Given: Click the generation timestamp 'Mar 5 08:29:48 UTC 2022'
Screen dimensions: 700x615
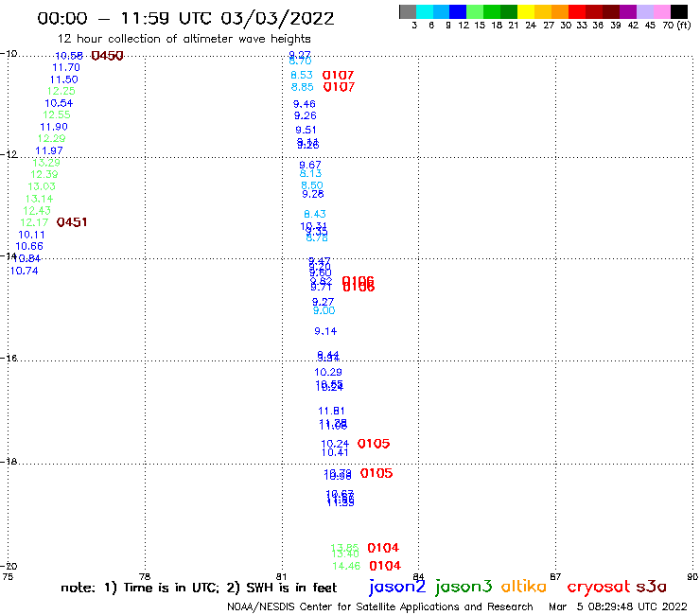Looking at the screenshot, I should 618,607.
